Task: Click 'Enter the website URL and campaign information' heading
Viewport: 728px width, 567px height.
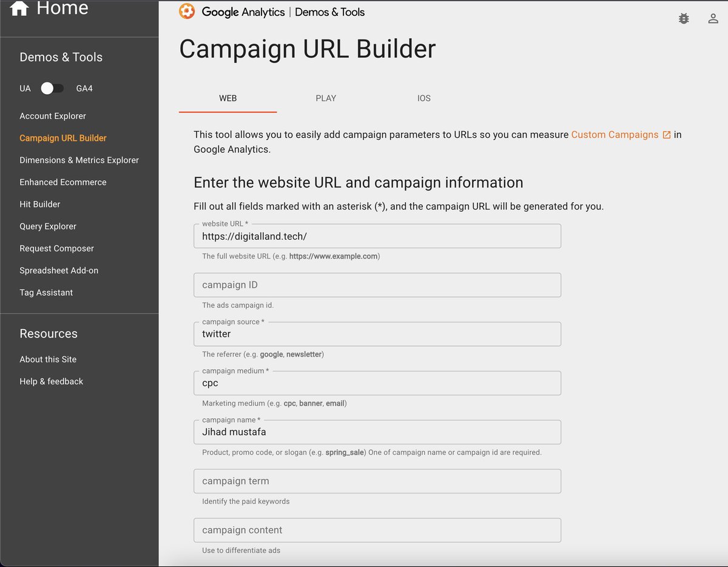Action: click(x=359, y=183)
